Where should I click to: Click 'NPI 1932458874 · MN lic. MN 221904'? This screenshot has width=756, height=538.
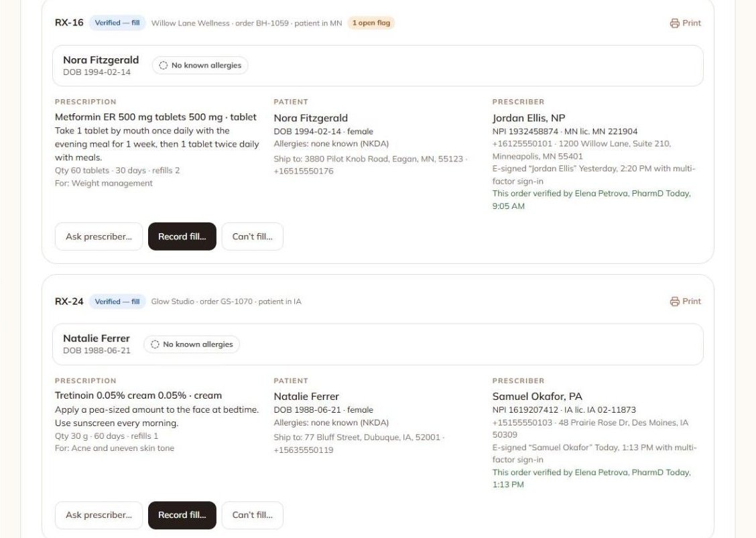564,131
